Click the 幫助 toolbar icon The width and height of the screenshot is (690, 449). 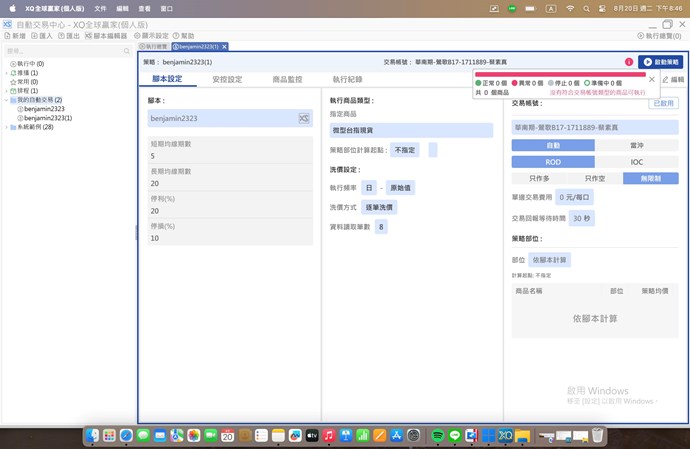point(183,35)
